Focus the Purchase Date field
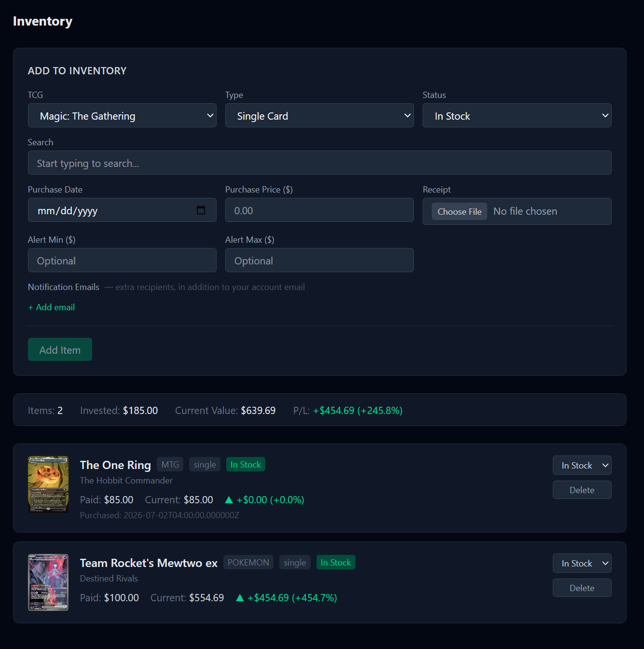 pos(122,210)
